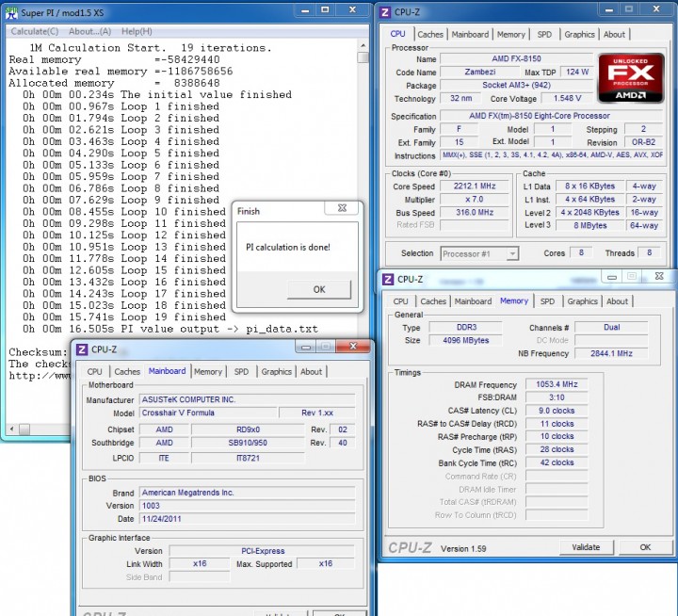Switch to Caches tab in top CPU-Z window
The width and height of the screenshot is (678, 616).
point(430,34)
